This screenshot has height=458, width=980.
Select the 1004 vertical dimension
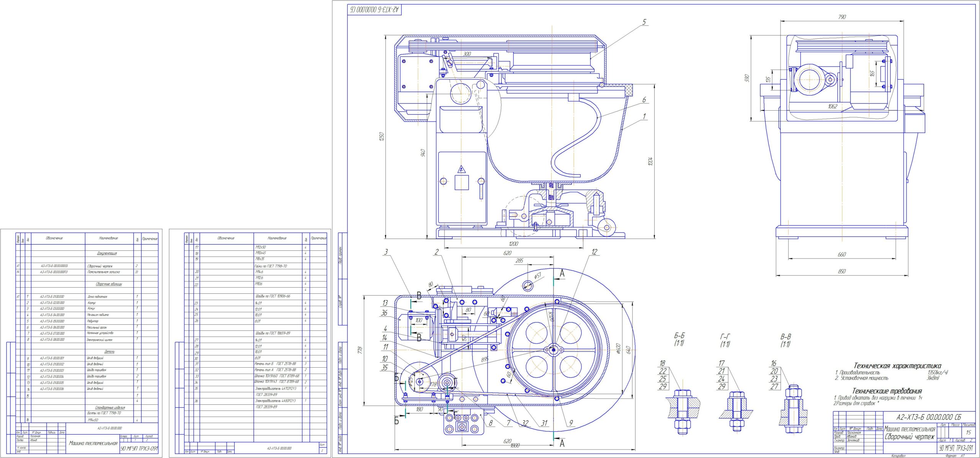tap(650, 161)
